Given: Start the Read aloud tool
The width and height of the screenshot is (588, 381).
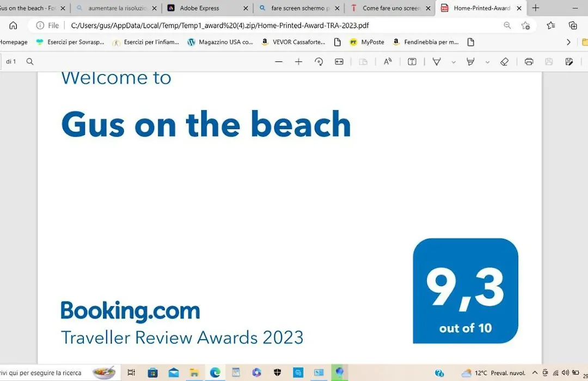Looking at the screenshot, I should point(388,62).
